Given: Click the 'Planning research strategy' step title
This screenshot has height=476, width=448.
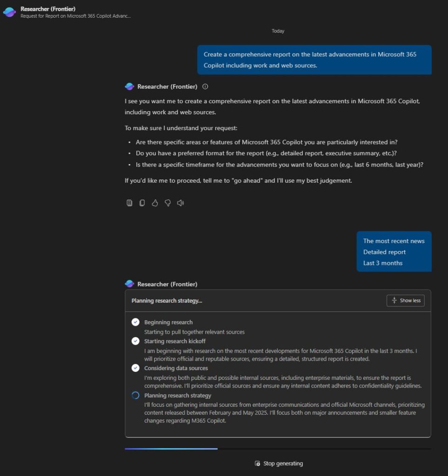Looking at the screenshot, I should (177, 395).
